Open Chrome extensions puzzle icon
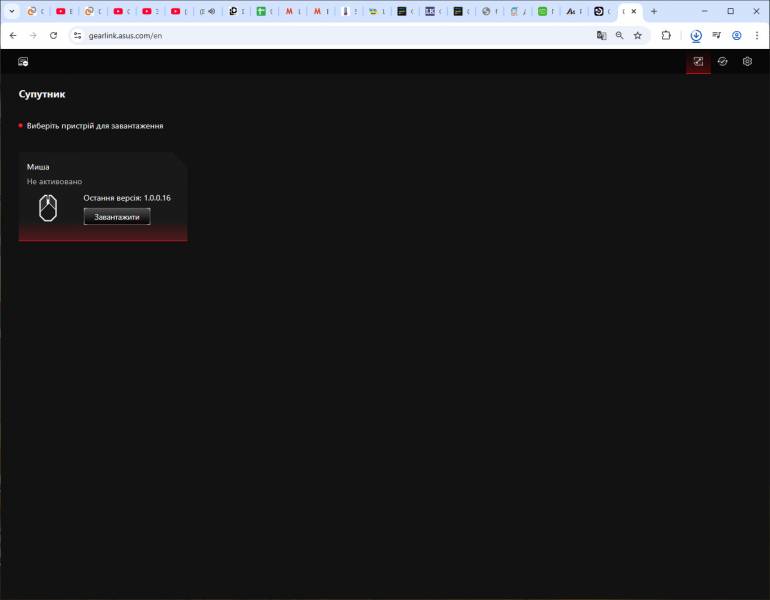Viewport: 770px width, 600px height. pos(666,35)
